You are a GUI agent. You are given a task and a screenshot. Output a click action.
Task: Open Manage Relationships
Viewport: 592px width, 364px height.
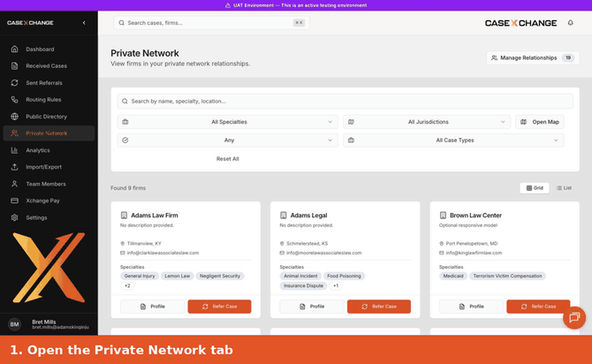pos(533,57)
